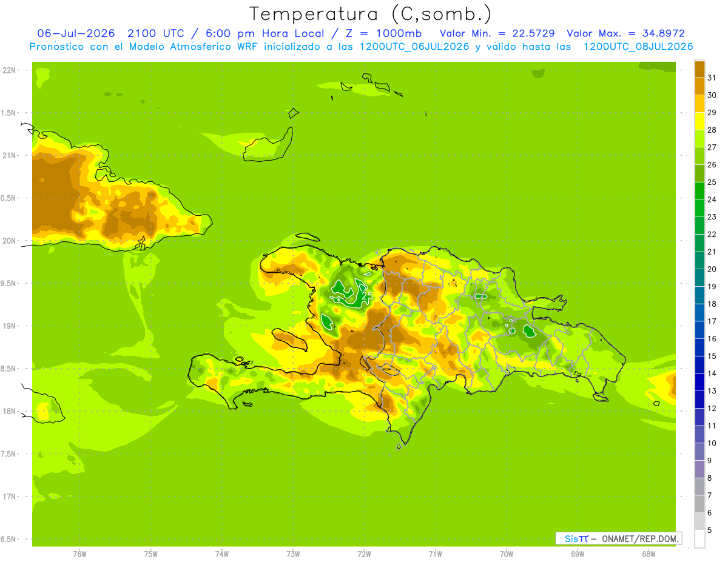The image size is (728, 562).
Task: Click the "73W" longitude axis label
Action: click(x=293, y=554)
